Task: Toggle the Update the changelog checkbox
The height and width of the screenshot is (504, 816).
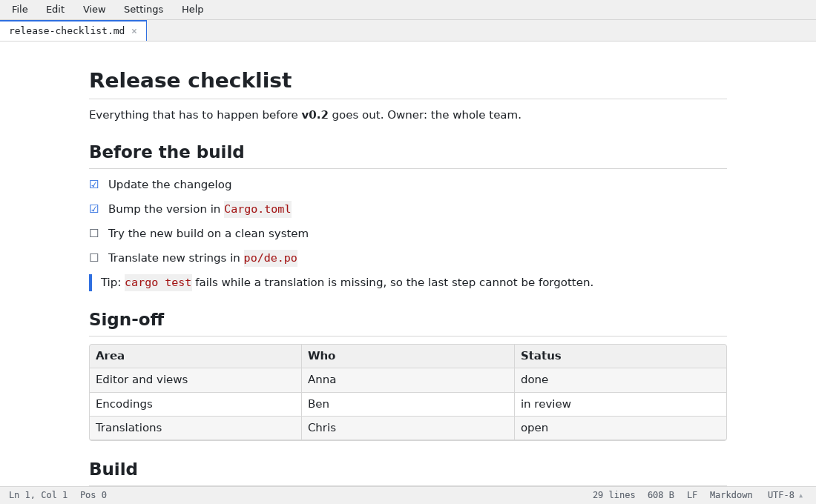Action: point(93,185)
